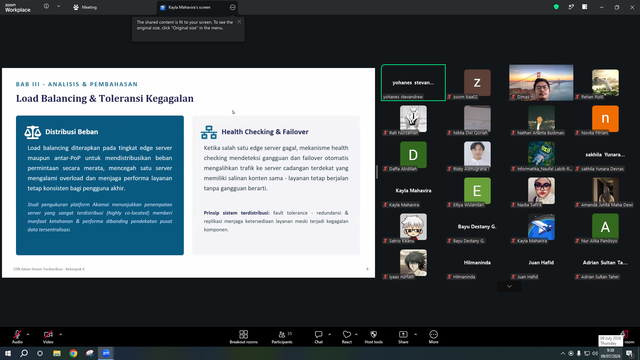Select Adrian Sultan Taher's tile
The width and height of the screenshot is (640, 360).
click(605, 262)
